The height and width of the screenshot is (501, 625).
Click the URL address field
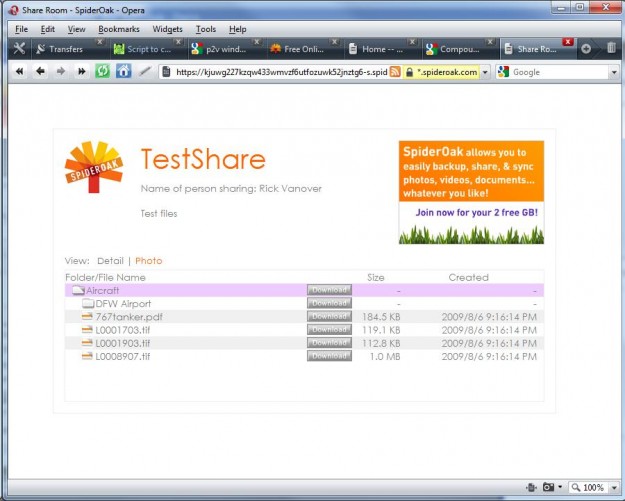tap(281, 72)
